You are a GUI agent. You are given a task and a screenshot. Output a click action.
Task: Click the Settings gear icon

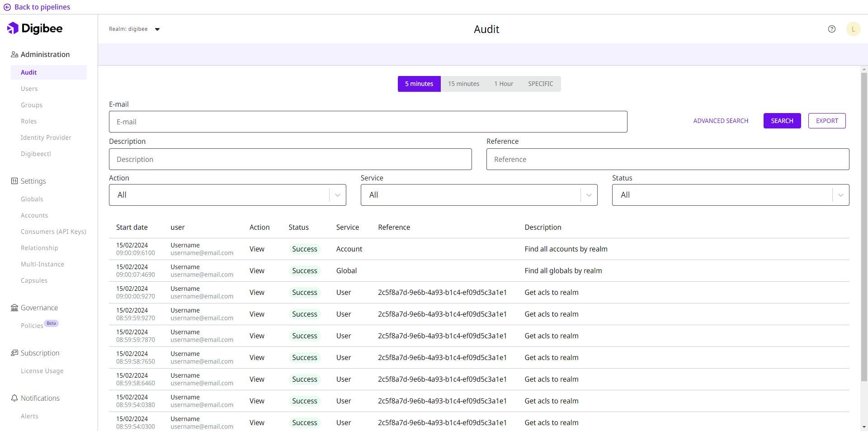pyautogui.click(x=14, y=181)
